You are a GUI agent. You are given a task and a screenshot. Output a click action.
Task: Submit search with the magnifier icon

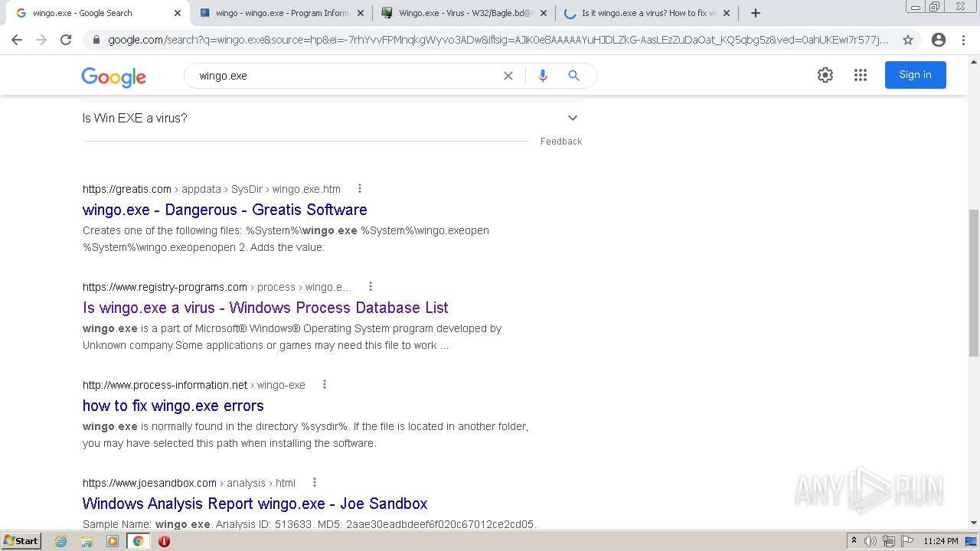pos(573,76)
